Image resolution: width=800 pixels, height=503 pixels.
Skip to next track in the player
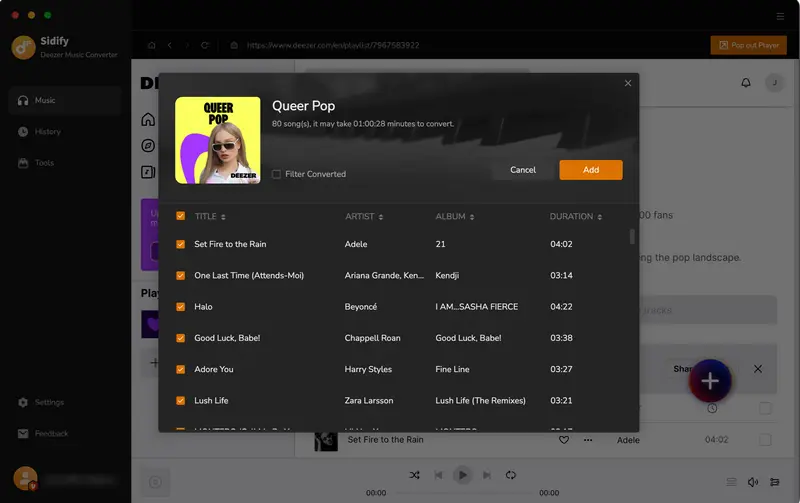click(487, 475)
